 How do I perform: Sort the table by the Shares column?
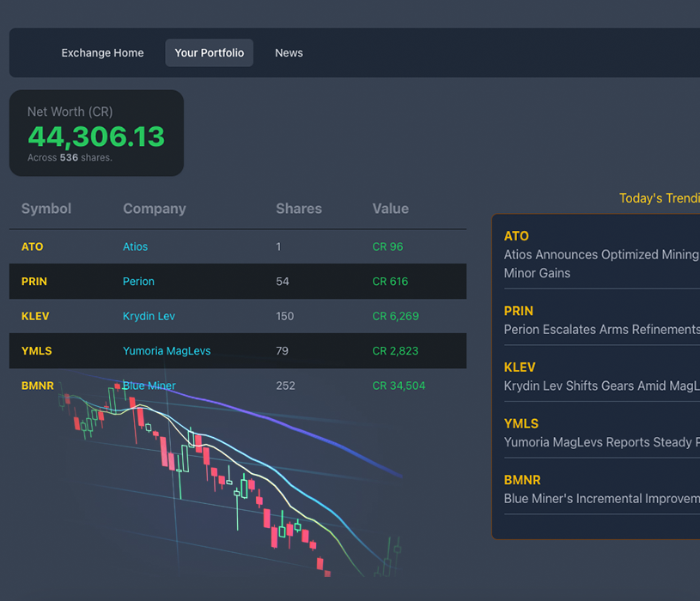(299, 209)
